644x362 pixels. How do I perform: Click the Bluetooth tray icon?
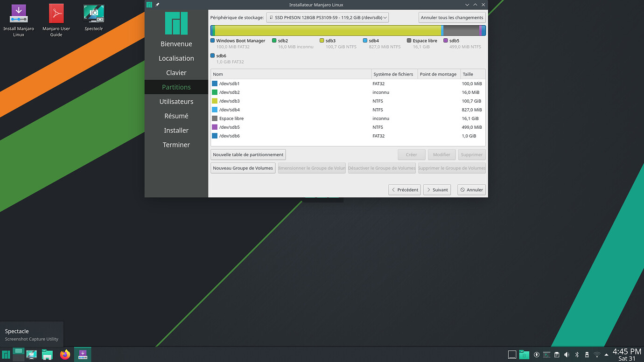point(576,355)
